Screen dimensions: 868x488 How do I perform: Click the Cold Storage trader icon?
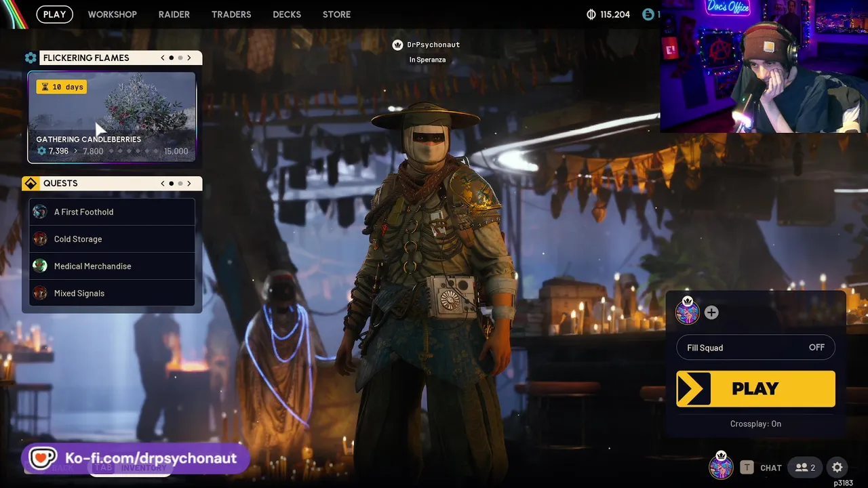40,239
